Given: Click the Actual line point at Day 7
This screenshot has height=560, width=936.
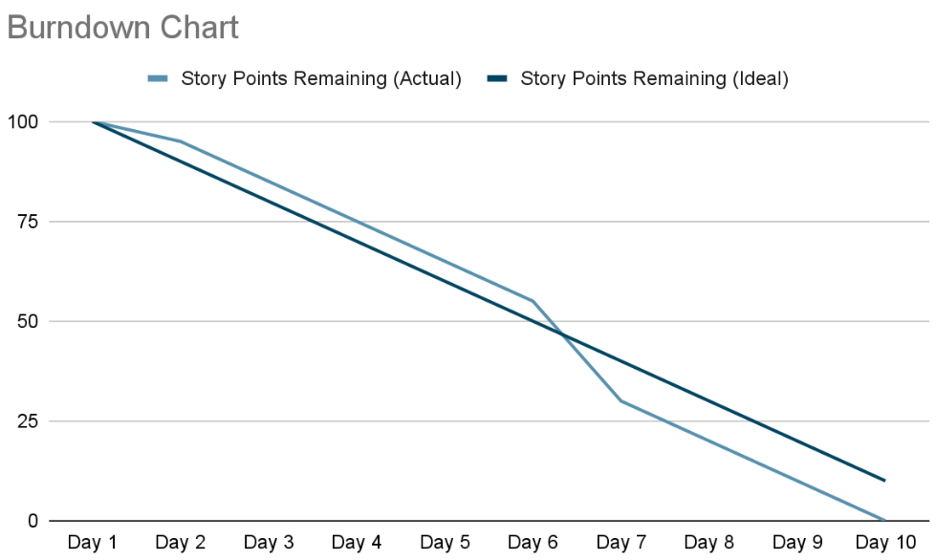Looking at the screenshot, I should pos(621,400).
